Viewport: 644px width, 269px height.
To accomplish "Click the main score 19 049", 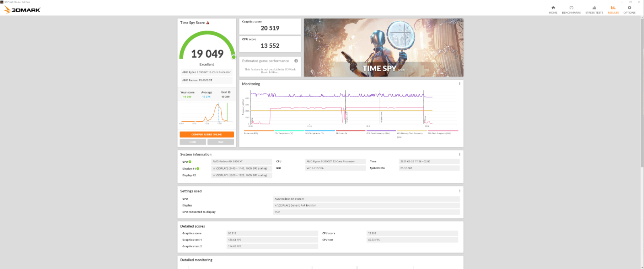I will [207, 54].
